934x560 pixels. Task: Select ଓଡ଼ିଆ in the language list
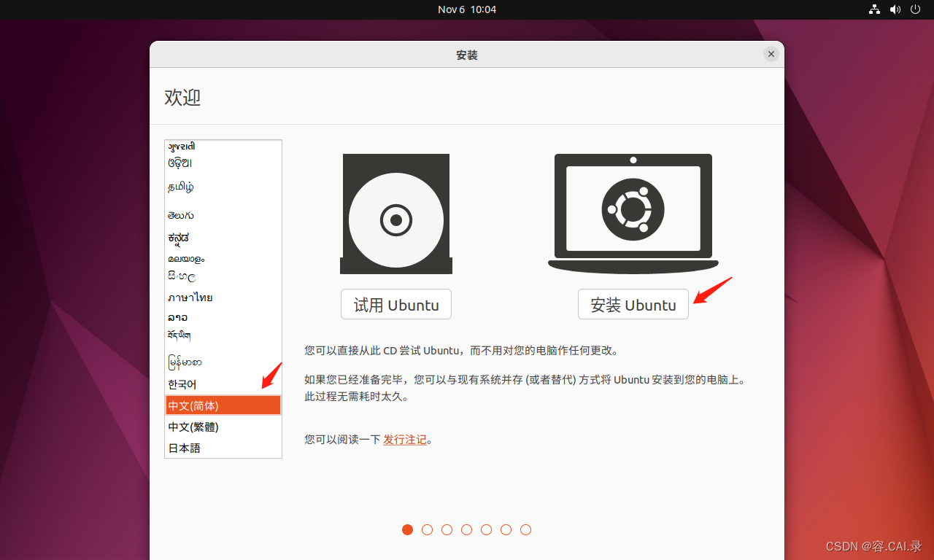click(223, 163)
